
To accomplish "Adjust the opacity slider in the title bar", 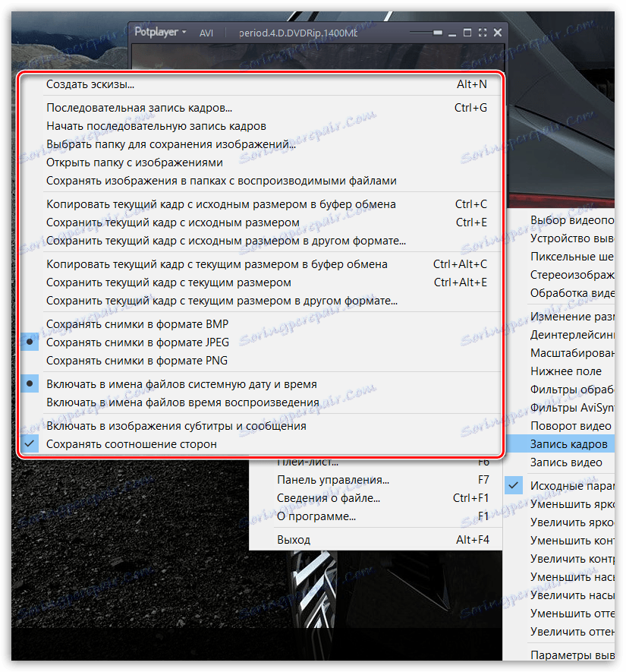I will click(426, 33).
